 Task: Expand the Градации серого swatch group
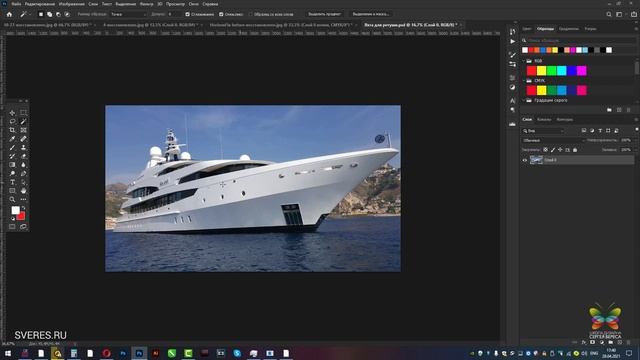tap(524, 100)
